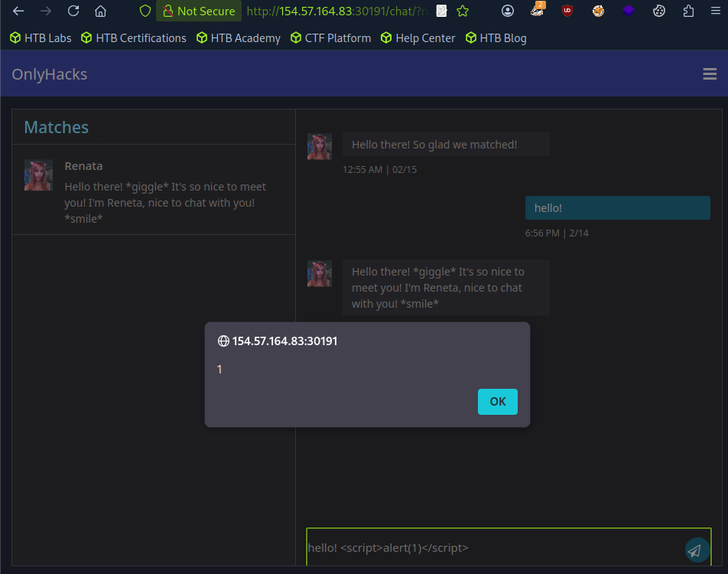The width and height of the screenshot is (728, 574).
Task: Open the CTF Platform bookmark
Action: [331, 38]
